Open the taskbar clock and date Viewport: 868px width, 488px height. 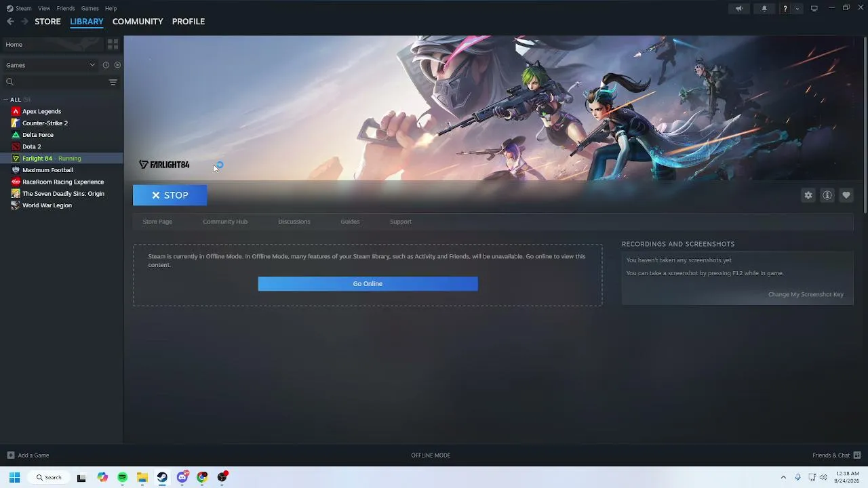848,477
